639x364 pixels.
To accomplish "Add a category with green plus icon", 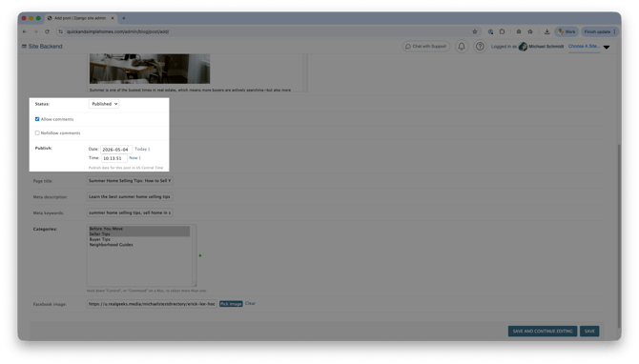I will coord(200,255).
